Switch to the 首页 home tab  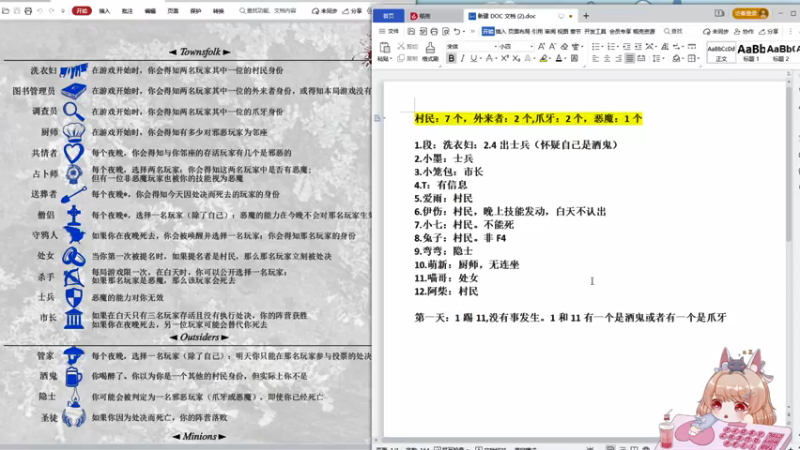click(388, 16)
